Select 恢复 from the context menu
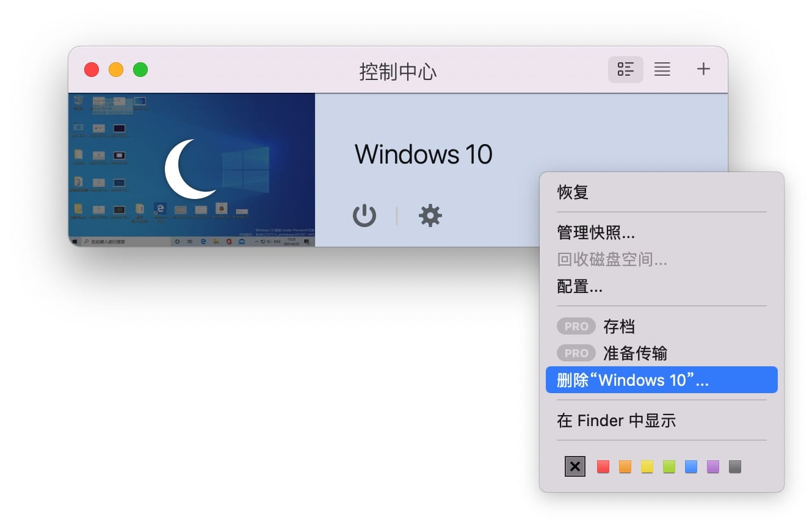The width and height of the screenshot is (812, 525). (573, 192)
